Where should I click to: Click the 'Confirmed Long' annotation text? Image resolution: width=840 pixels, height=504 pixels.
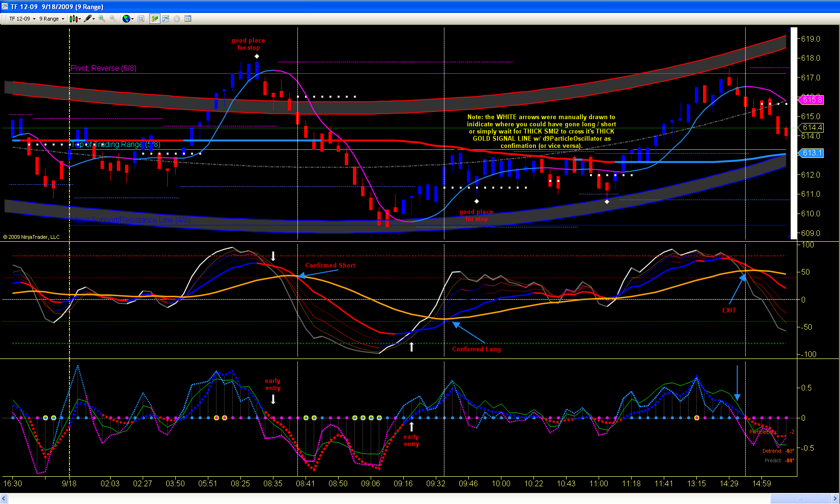[x=477, y=349]
